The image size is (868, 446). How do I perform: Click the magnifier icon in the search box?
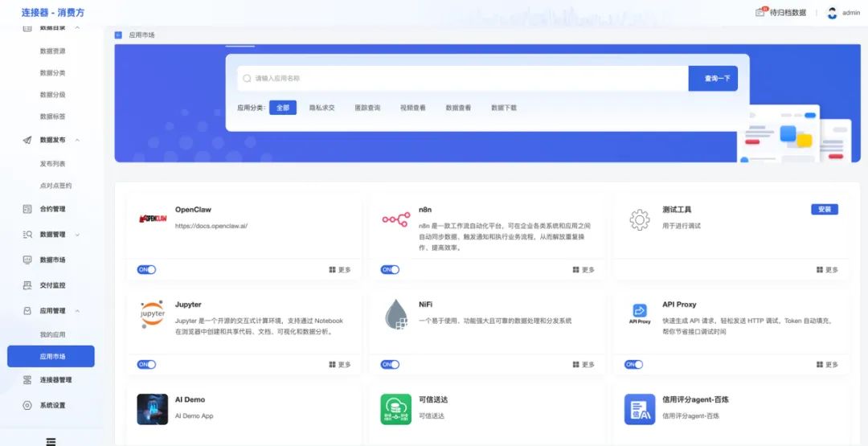tap(247, 79)
